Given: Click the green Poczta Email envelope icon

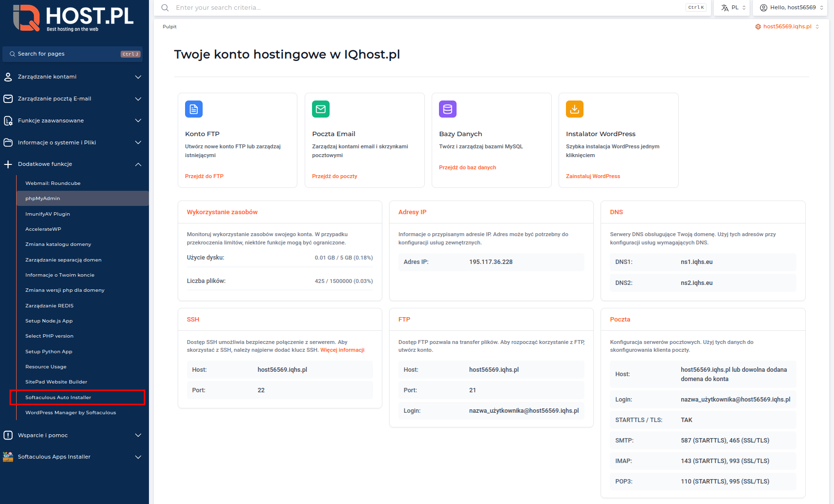Looking at the screenshot, I should coord(320,109).
